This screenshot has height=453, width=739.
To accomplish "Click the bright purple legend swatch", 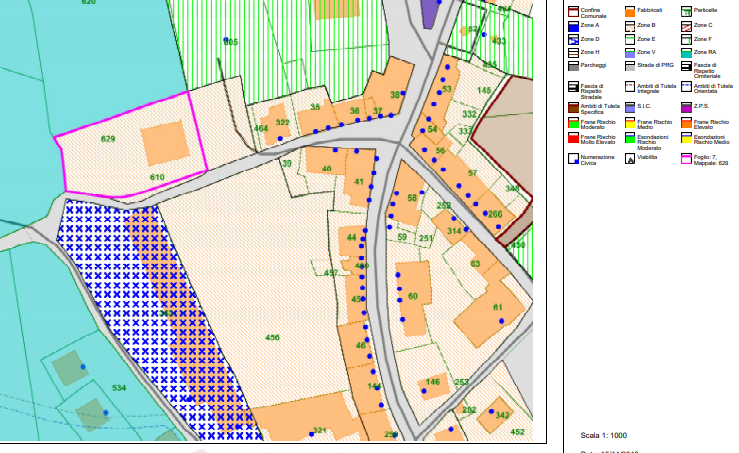I will pyautogui.click(x=687, y=106).
